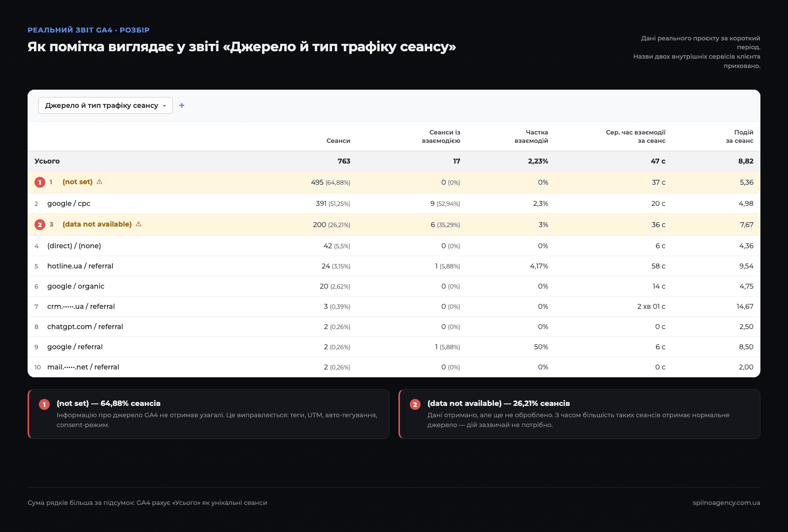Select the 'crm.·····.ua / referral' row
Image resolution: width=788 pixels, height=532 pixels.
point(394,306)
